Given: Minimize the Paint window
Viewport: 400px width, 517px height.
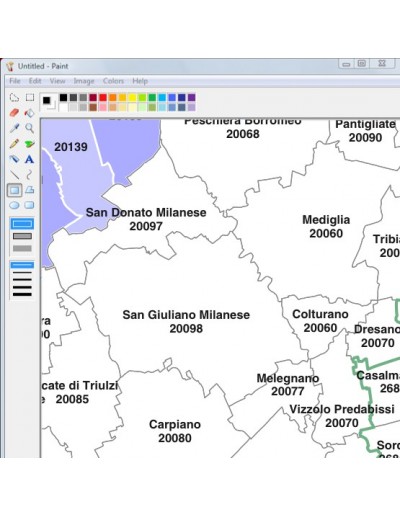Looking at the screenshot, I should click(x=346, y=64).
